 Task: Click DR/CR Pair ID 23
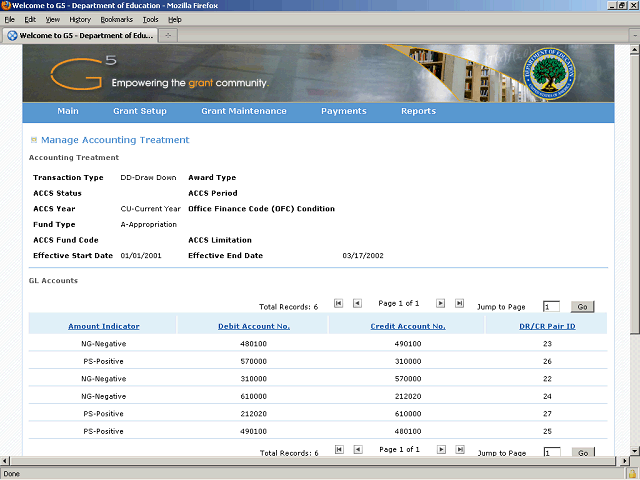[x=547, y=344]
